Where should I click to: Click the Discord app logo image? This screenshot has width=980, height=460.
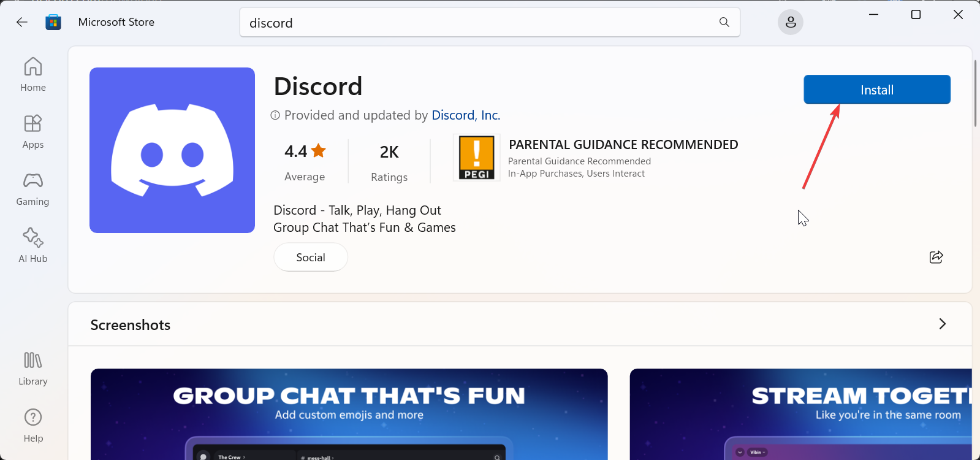tap(172, 150)
